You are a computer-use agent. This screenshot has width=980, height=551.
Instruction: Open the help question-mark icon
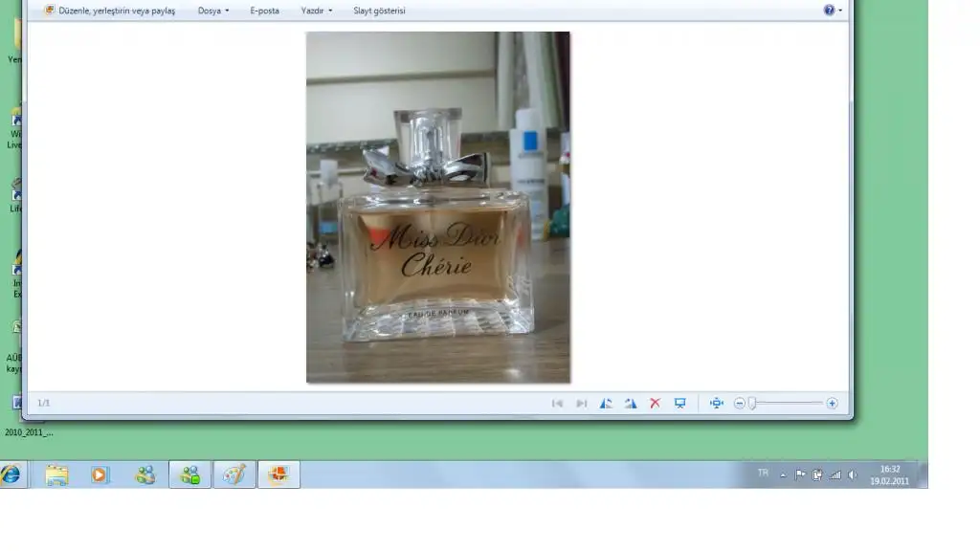(829, 10)
